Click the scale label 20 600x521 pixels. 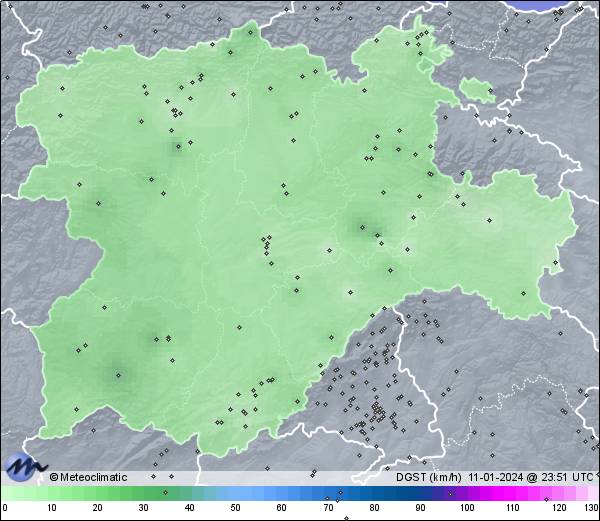tap(98, 508)
